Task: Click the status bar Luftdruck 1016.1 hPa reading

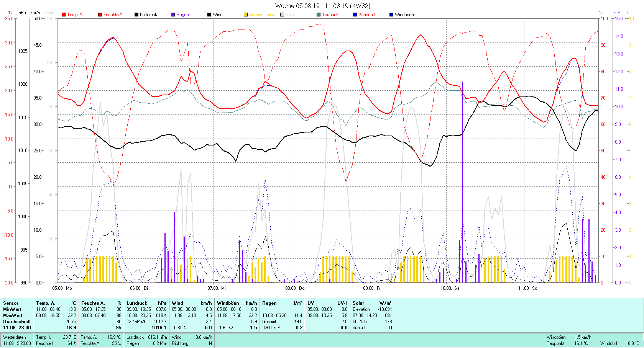Action: coord(147,337)
